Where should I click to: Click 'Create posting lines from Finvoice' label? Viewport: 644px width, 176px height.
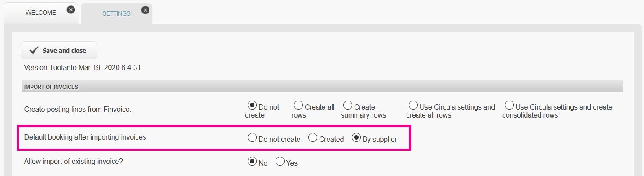(x=78, y=109)
